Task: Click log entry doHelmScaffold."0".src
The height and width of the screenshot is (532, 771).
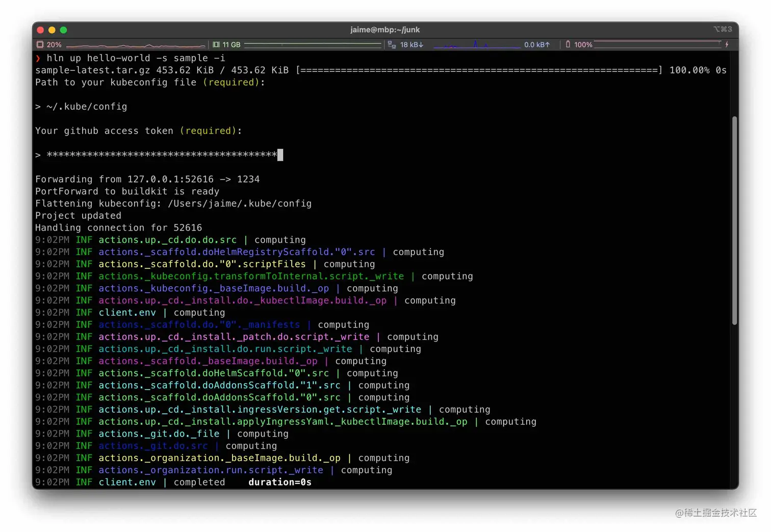Action: tap(217, 373)
